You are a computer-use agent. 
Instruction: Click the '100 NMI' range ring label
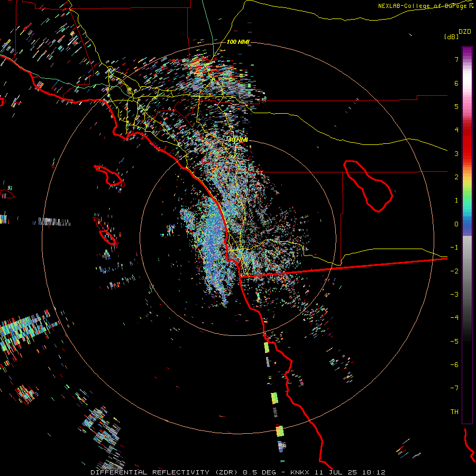[237, 42]
